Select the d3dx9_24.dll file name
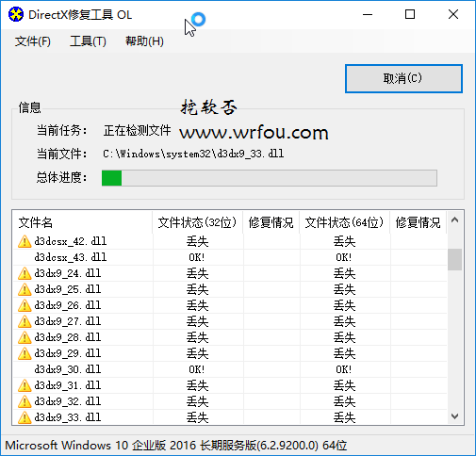 click(68, 273)
